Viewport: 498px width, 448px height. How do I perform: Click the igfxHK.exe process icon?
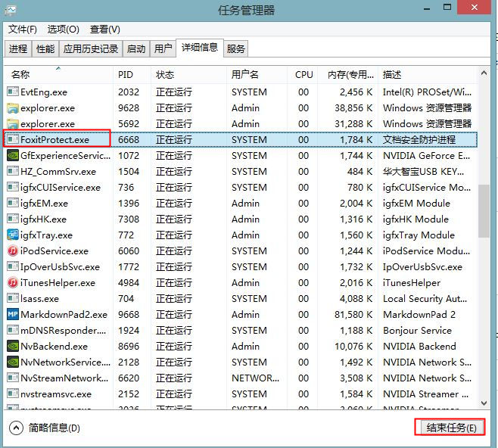[13, 219]
